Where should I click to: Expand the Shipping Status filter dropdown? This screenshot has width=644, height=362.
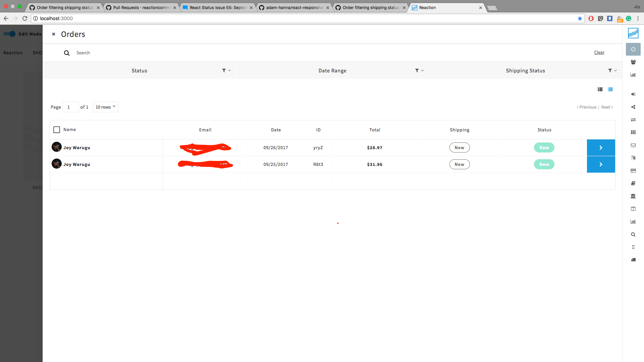612,70
